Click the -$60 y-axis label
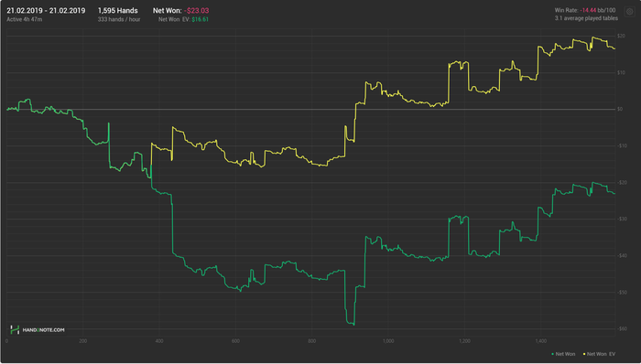The height and width of the screenshot is (364, 641). (x=622, y=328)
